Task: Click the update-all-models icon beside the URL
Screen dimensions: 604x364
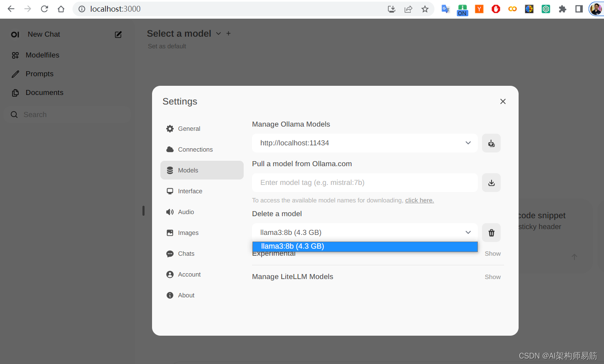Action: point(492,143)
